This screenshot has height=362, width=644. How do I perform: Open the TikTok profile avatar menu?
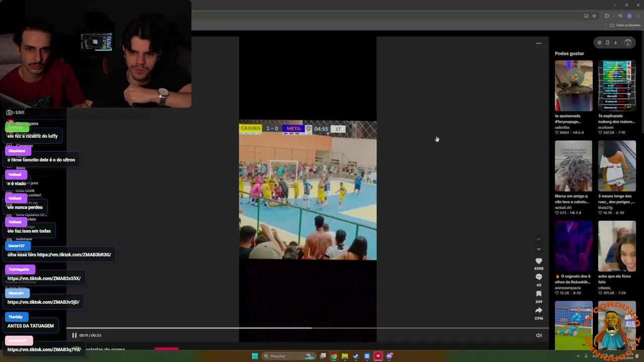628,43
